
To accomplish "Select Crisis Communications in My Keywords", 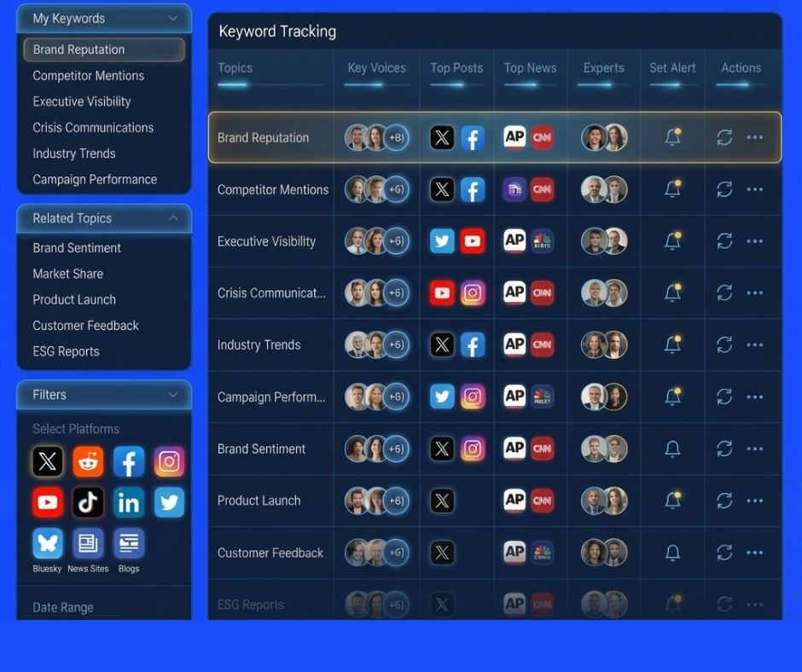I will (93, 128).
